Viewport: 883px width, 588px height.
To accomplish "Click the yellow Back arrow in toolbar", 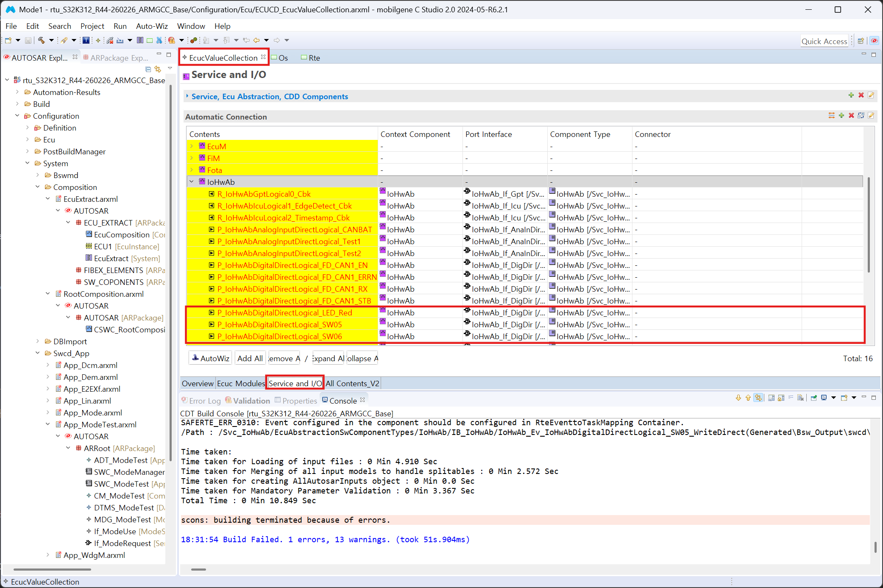I will 256,40.
